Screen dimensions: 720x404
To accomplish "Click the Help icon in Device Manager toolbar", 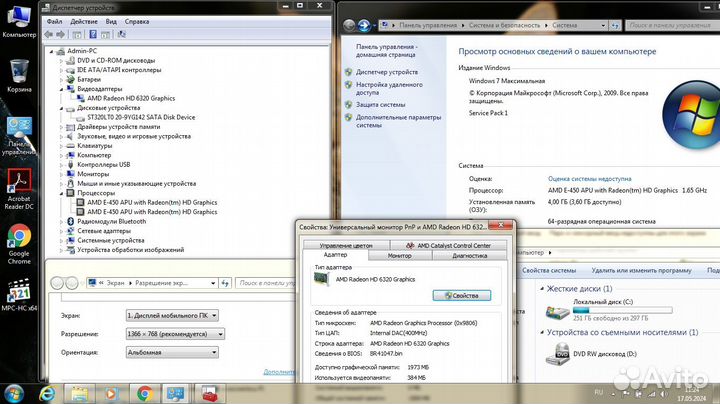I will click(93, 34).
